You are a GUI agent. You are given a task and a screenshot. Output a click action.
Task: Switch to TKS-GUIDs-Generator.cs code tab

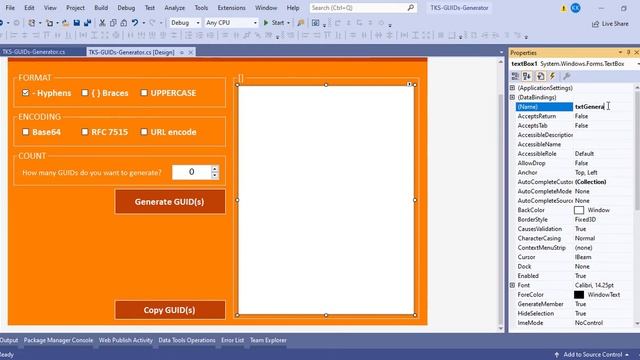point(34,52)
